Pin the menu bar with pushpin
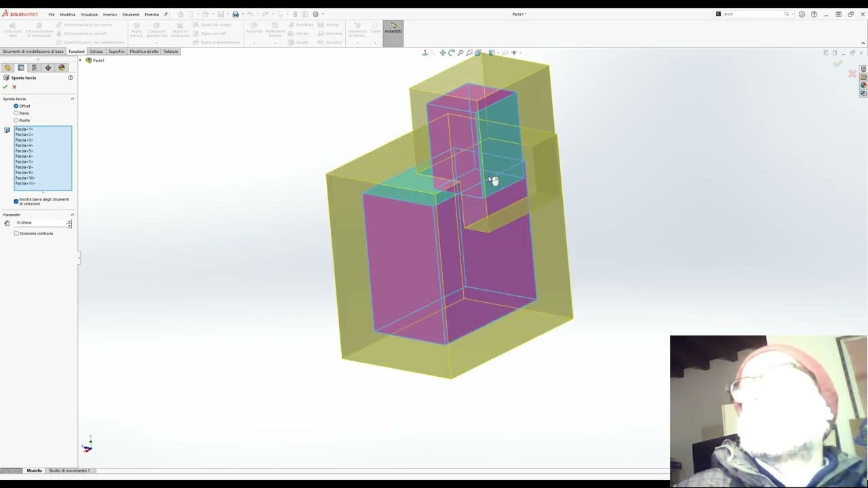 165,14
